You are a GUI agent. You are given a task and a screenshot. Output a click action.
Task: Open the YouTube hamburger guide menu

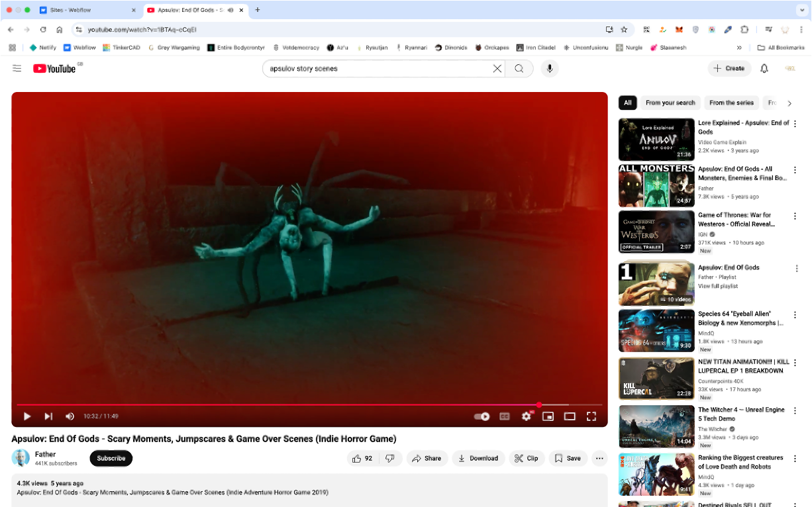tap(17, 68)
